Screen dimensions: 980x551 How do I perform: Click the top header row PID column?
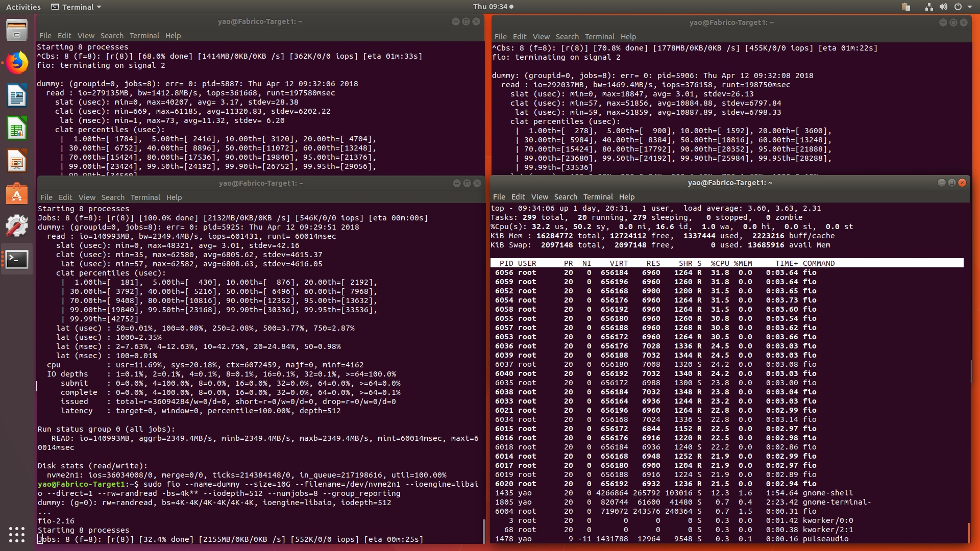coord(506,263)
